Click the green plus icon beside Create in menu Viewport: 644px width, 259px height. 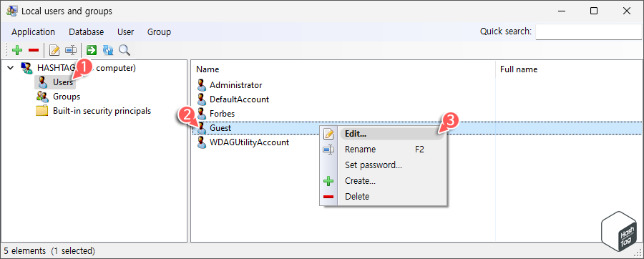tap(328, 181)
